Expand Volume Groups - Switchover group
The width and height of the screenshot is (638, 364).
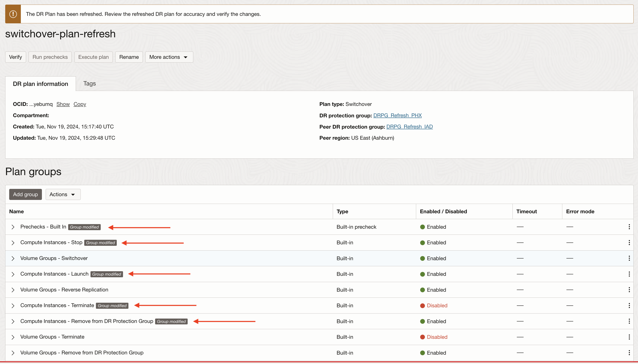pyautogui.click(x=13, y=259)
